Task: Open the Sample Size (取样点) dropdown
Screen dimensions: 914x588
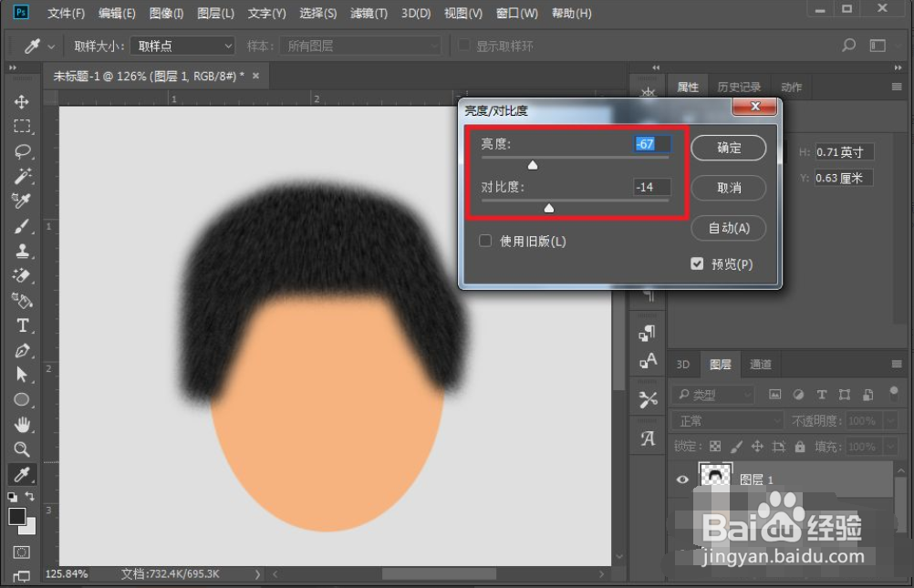Action: [x=182, y=46]
